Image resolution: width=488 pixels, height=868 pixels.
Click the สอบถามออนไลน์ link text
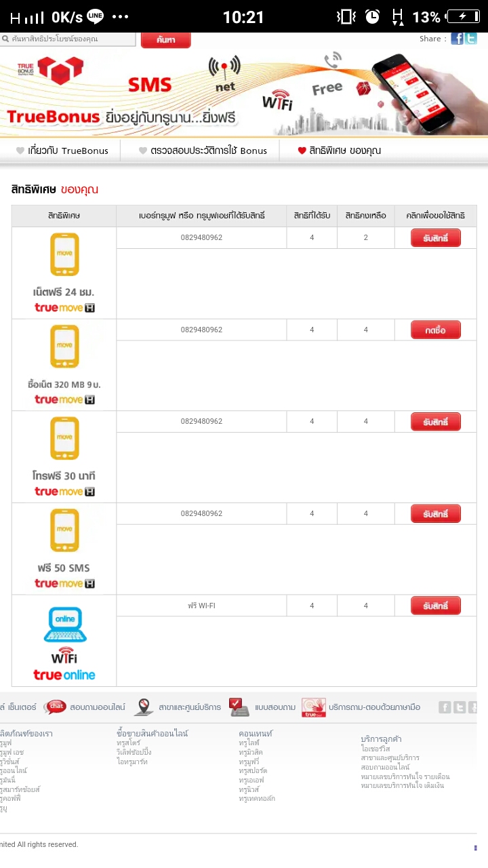click(x=98, y=707)
